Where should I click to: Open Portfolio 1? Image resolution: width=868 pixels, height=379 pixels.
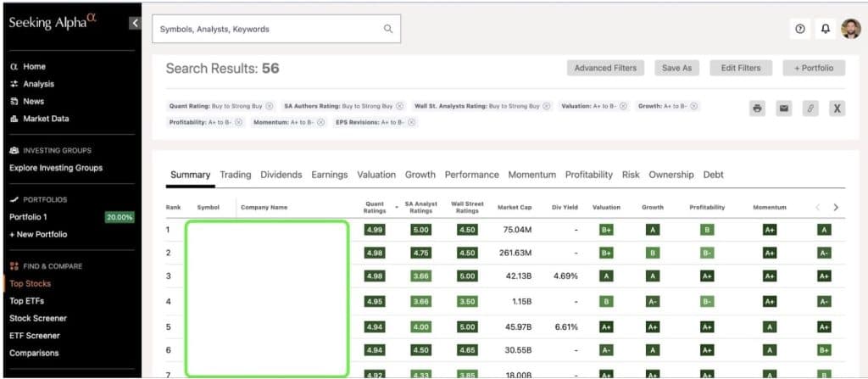click(28, 217)
